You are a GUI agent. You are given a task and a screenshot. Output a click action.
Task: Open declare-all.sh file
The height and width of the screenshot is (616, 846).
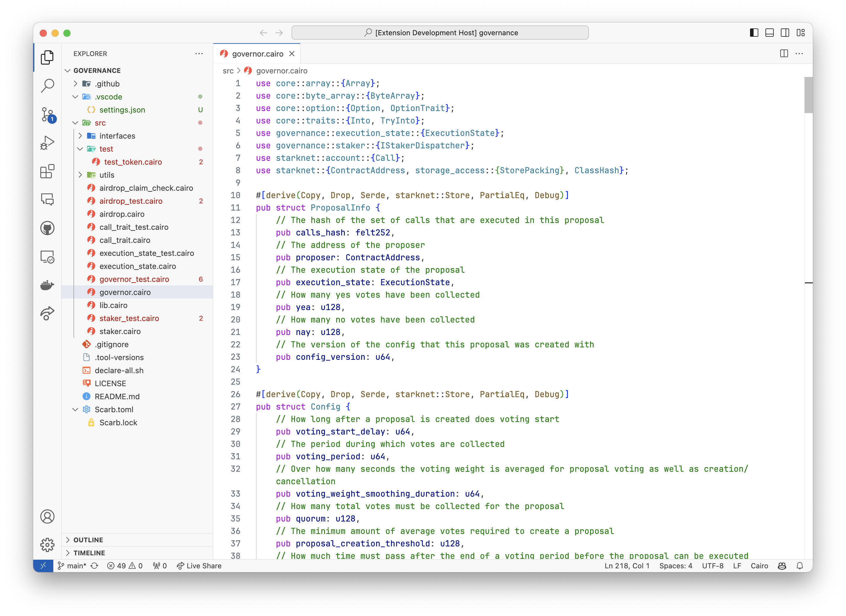(x=118, y=370)
